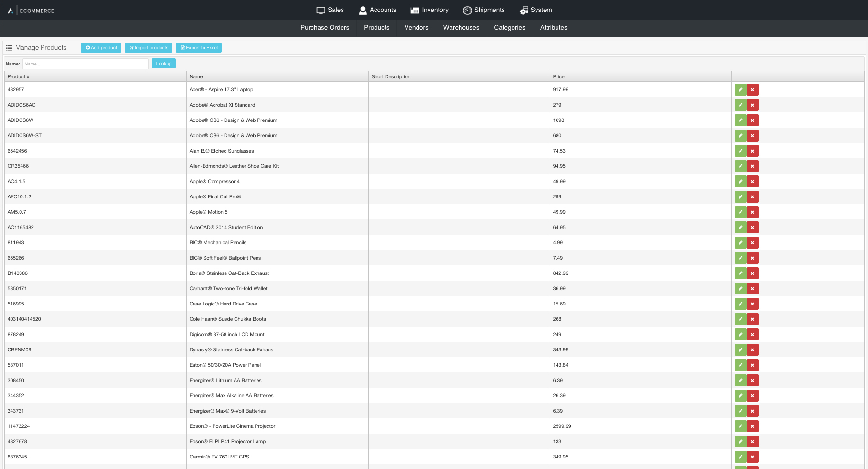Image resolution: width=868 pixels, height=469 pixels.
Task: Delete BIC Soft Feel Ballpoint Pens
Action: (x=752, y=258)
